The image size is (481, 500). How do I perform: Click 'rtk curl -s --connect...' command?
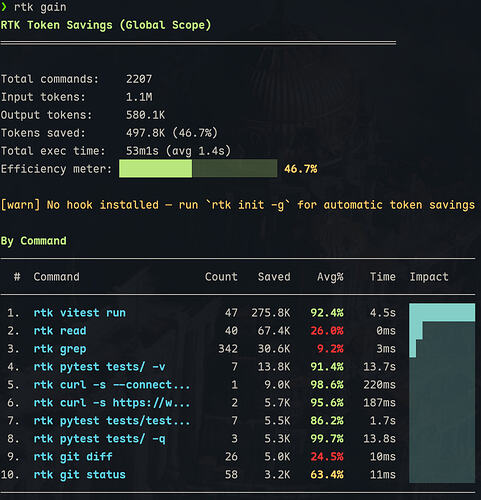(x=112, y=385)
